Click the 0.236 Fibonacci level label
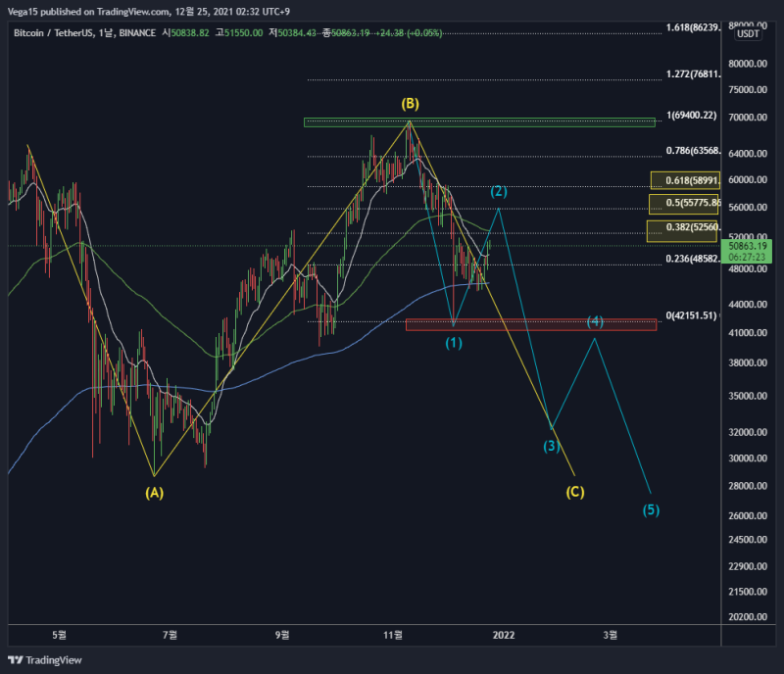The width and height of the screenshot is (784, 674). [694, 259]
